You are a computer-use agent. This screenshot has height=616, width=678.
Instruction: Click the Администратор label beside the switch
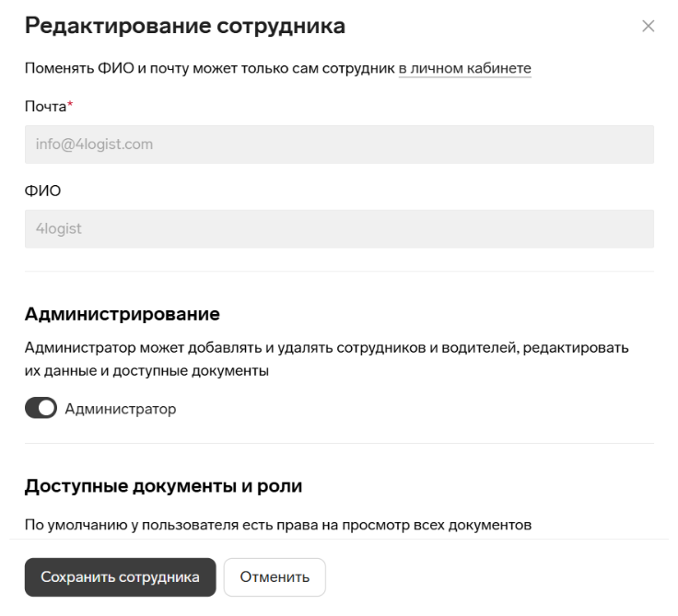[120, 409]
